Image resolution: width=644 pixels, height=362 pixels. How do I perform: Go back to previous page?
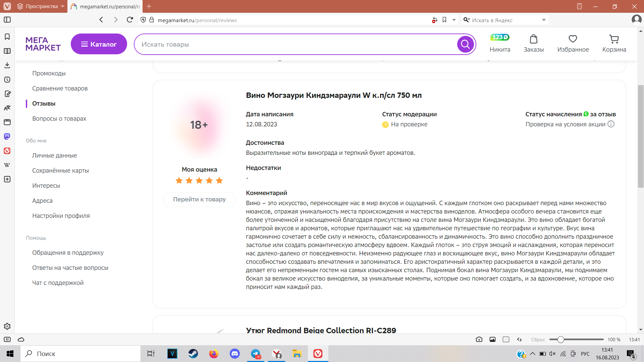pyautogui.click(x=101, y=20)
